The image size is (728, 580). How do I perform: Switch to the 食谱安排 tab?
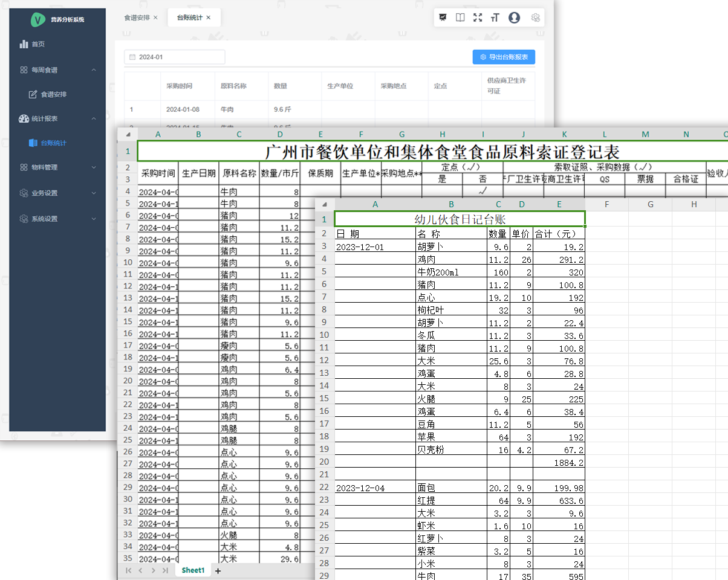[137, 18]
